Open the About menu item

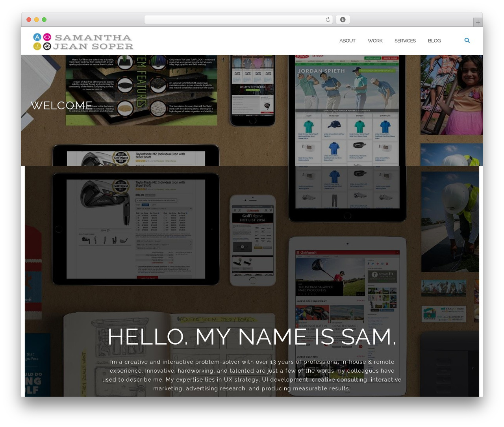click(347, 41)
